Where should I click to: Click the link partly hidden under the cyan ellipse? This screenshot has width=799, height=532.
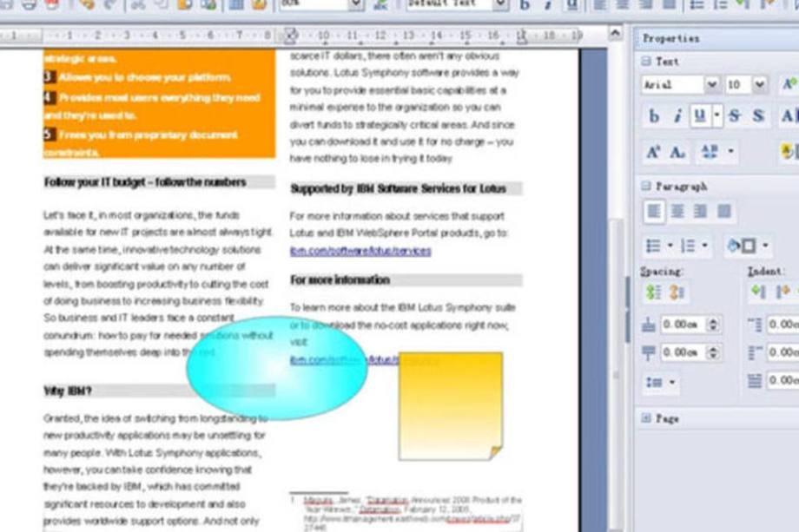pos(364,360)
